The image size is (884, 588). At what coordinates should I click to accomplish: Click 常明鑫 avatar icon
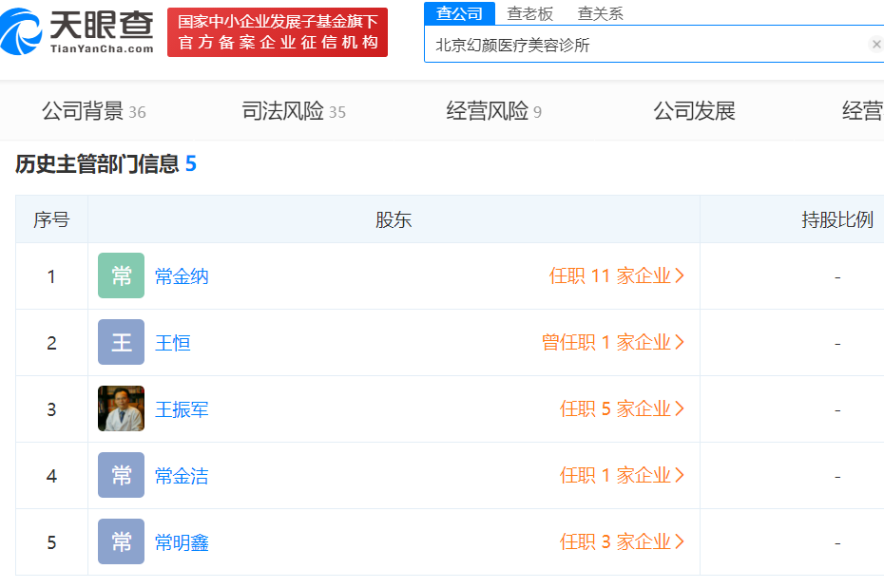click(x=121, y=542)
